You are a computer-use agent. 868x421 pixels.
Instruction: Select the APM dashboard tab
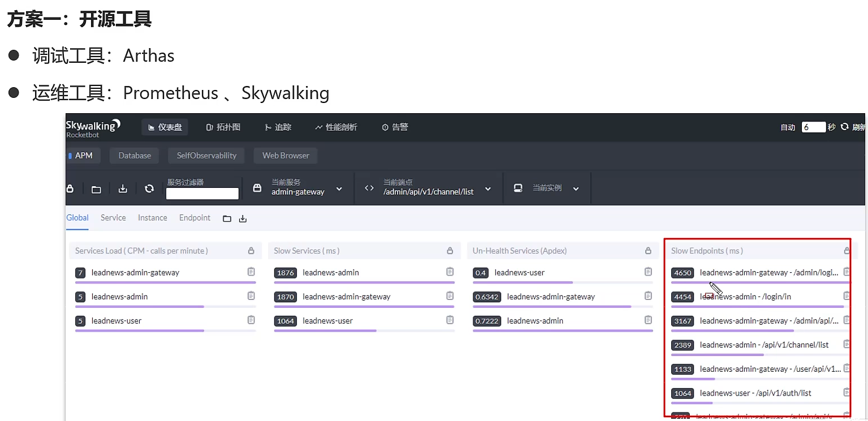click(83, 156)
